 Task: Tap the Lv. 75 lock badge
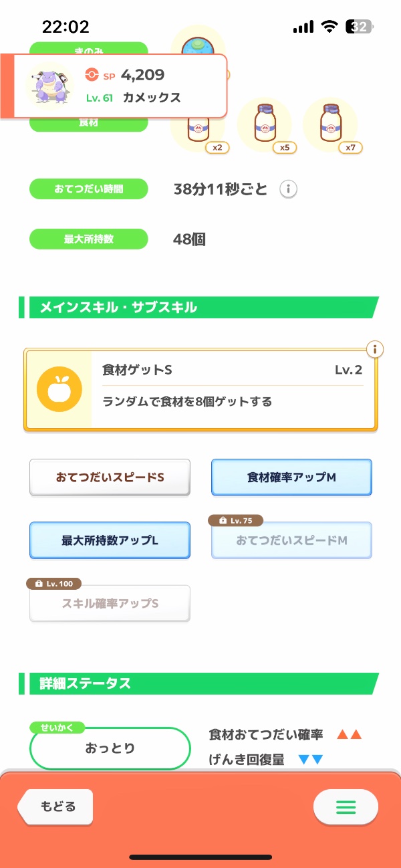click(236, 520)
